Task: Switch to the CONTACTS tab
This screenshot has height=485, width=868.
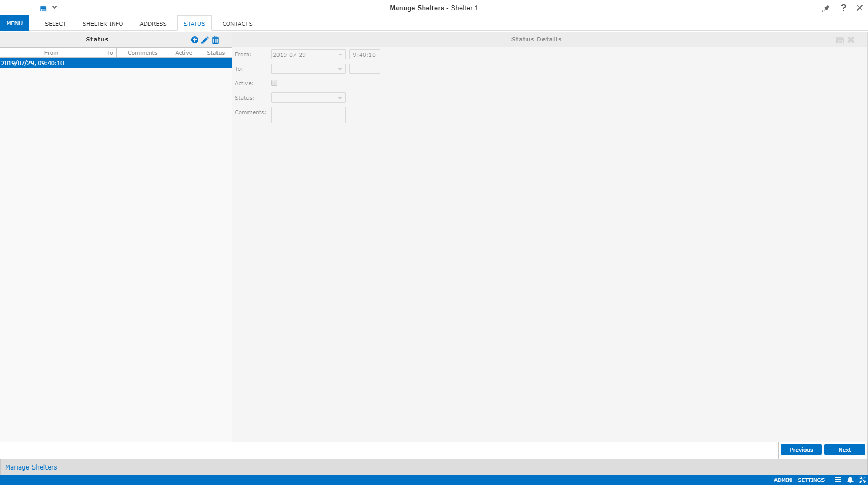Action: 237,24
